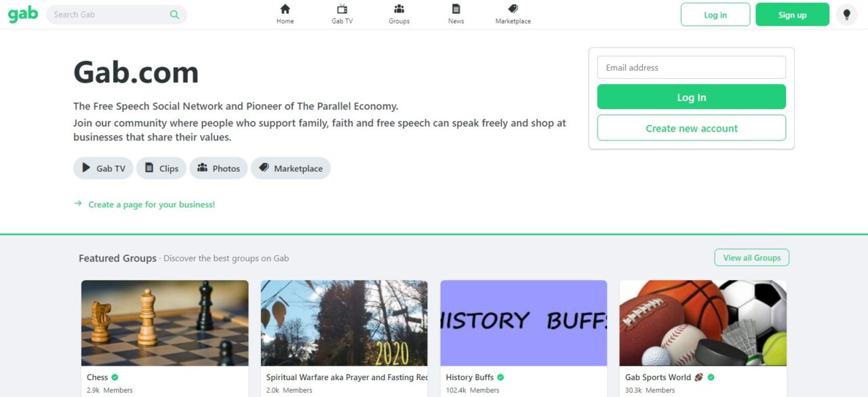Focus the Email address field

(x=692, y=67)
